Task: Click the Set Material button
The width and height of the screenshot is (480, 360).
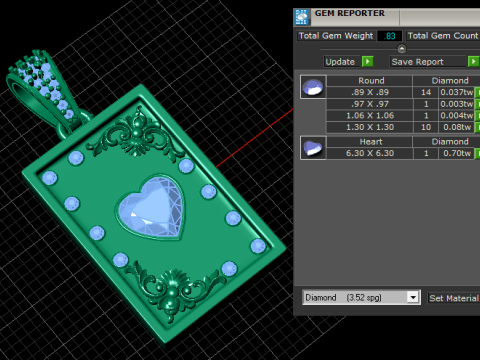Action: point(454,298)
